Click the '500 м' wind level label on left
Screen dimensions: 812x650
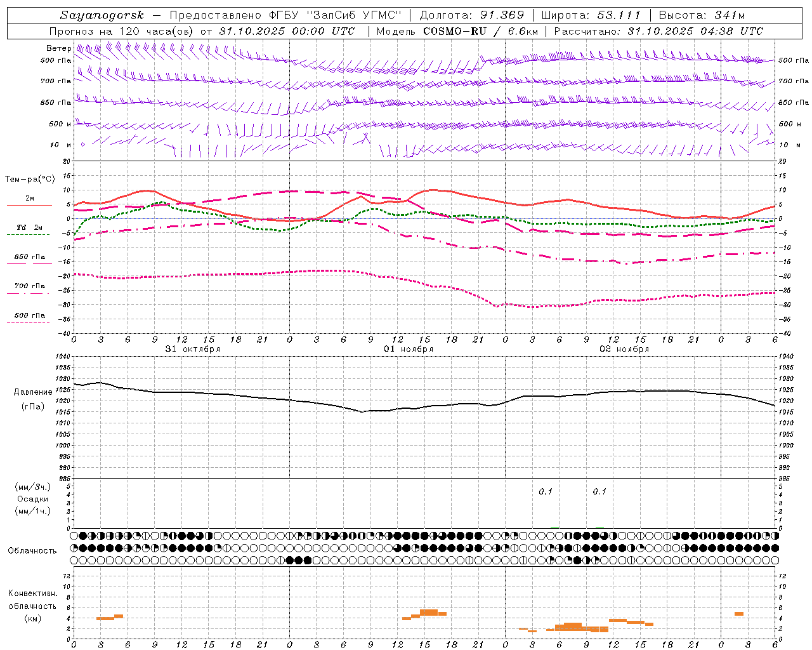pos(60,124)
